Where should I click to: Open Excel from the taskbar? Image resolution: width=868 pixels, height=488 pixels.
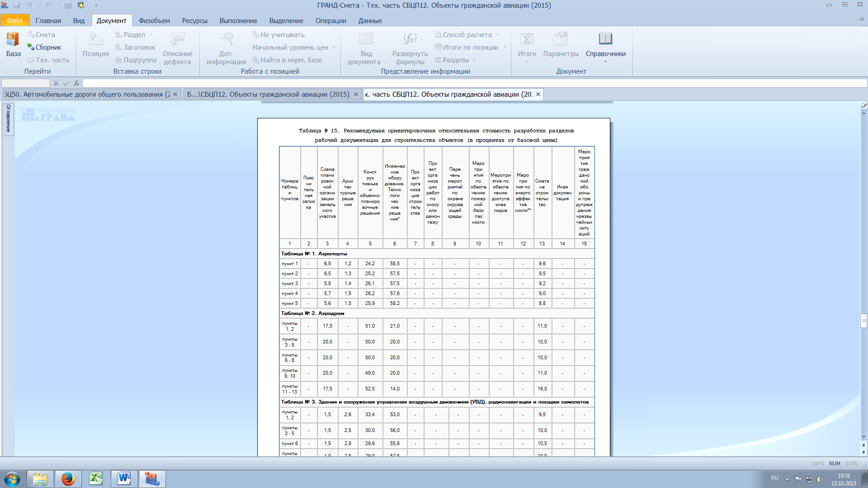pos(96,479)
